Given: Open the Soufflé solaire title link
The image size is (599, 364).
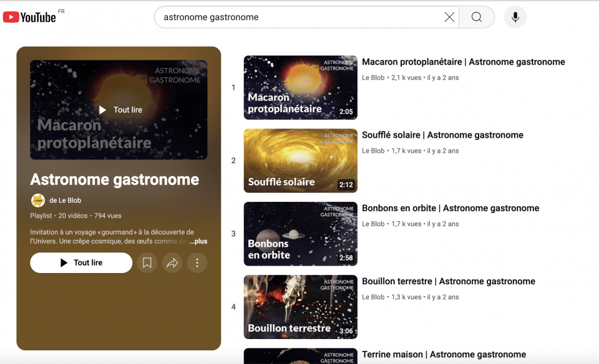Looking at the screenshot, I should [443, 135].
